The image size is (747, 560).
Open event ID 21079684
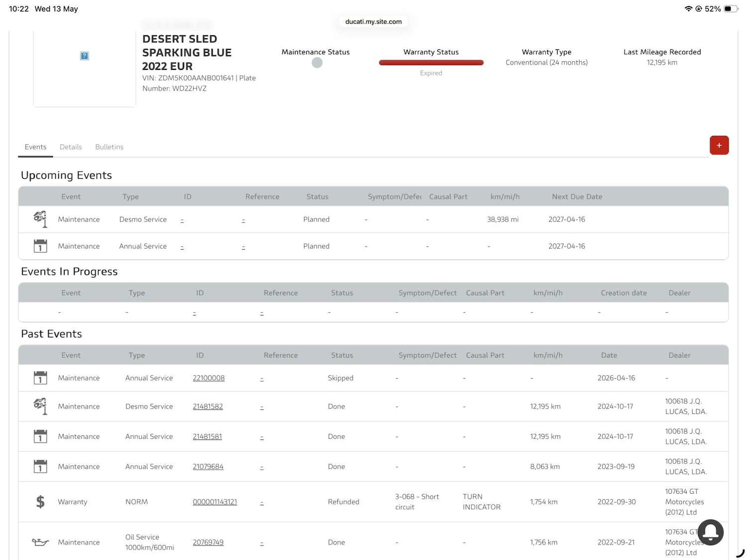click(x=208, y=467)
